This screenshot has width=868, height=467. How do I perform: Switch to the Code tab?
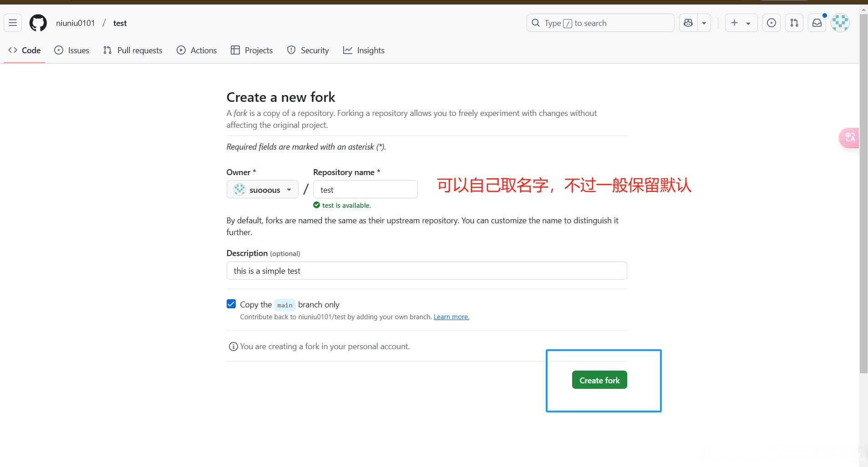25,50
